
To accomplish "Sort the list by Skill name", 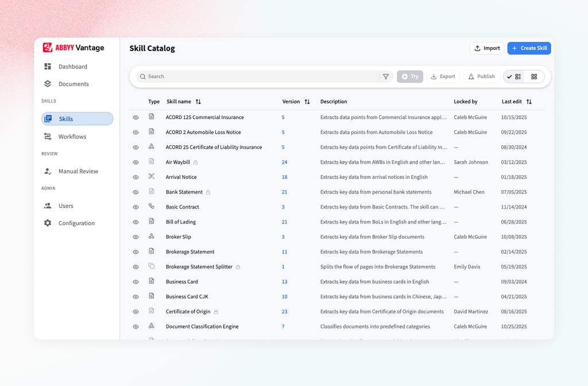I will pyautogui.click(x=198, y=102).
